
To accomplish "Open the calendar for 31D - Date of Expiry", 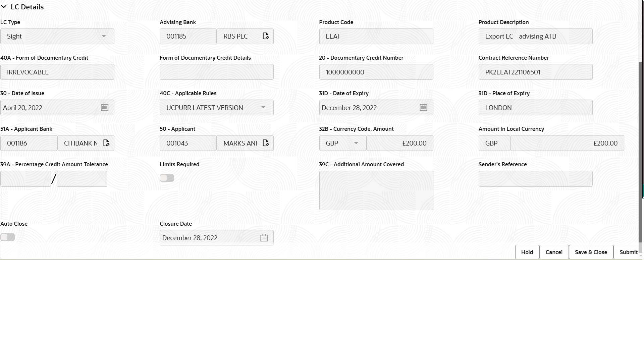I will tap(423, 107).
